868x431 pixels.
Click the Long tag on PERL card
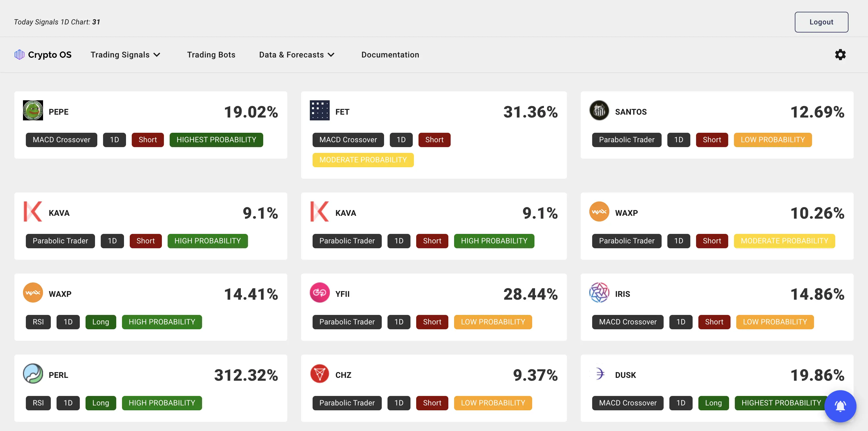[101, 403]
